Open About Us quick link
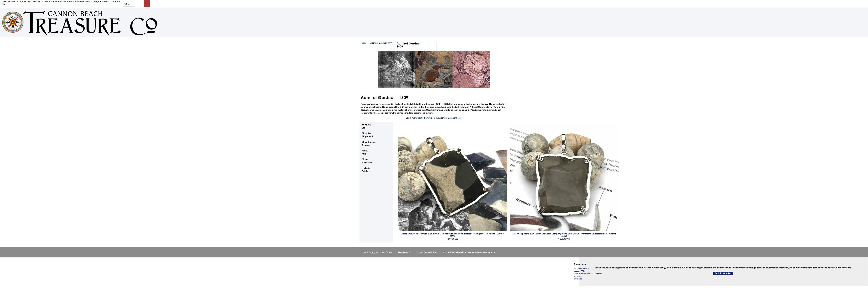Viewport: 868px width, 302px height. click(x=577, y=276)
